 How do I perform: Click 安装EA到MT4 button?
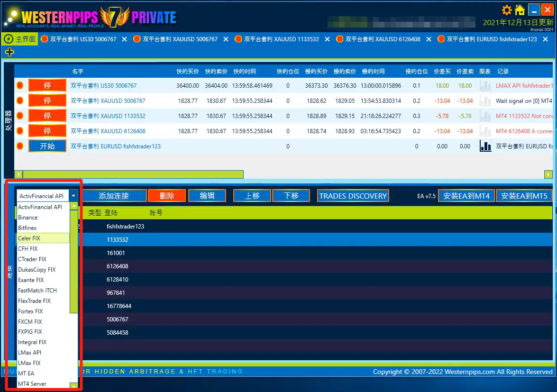click(466, 196)
